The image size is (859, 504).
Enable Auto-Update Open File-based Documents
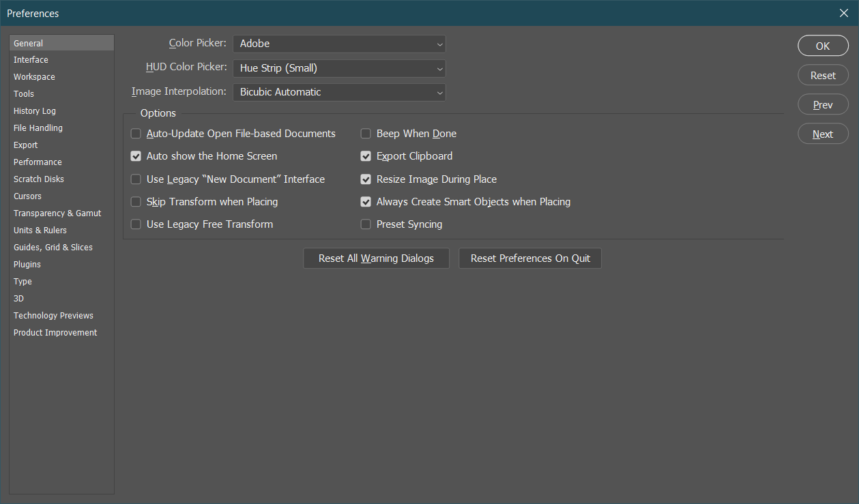[136, 134]
